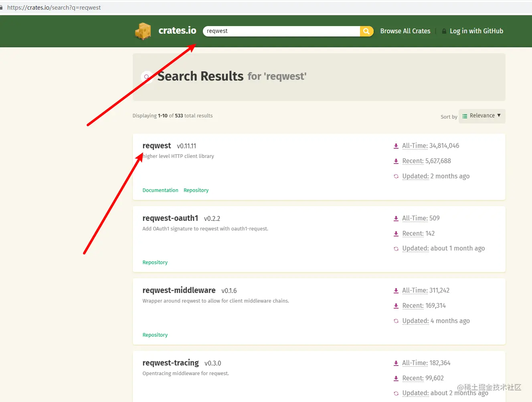Open Browse All Crates

[x=405, y=31]
